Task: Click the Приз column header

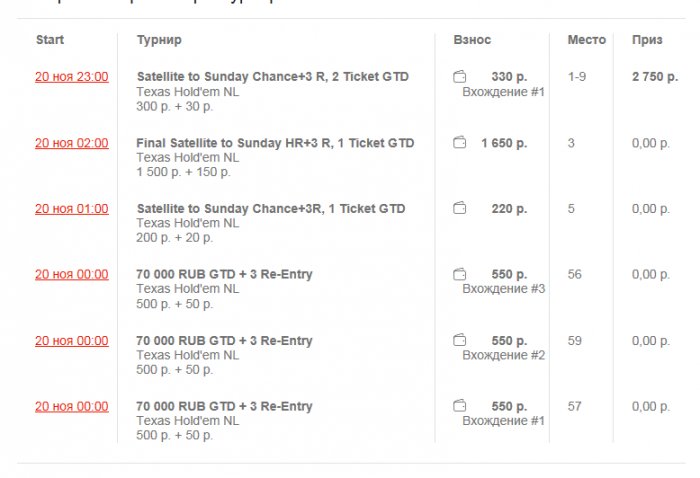Action: 647,40
